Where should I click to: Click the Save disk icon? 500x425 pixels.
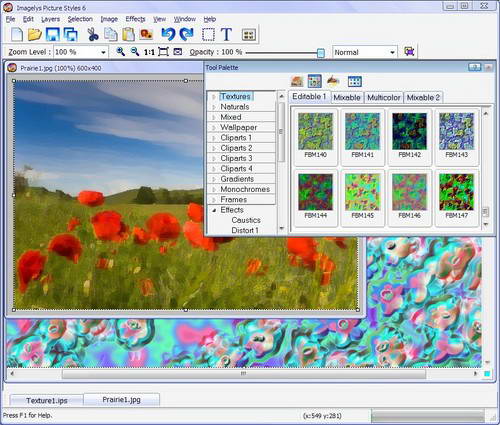52,34
